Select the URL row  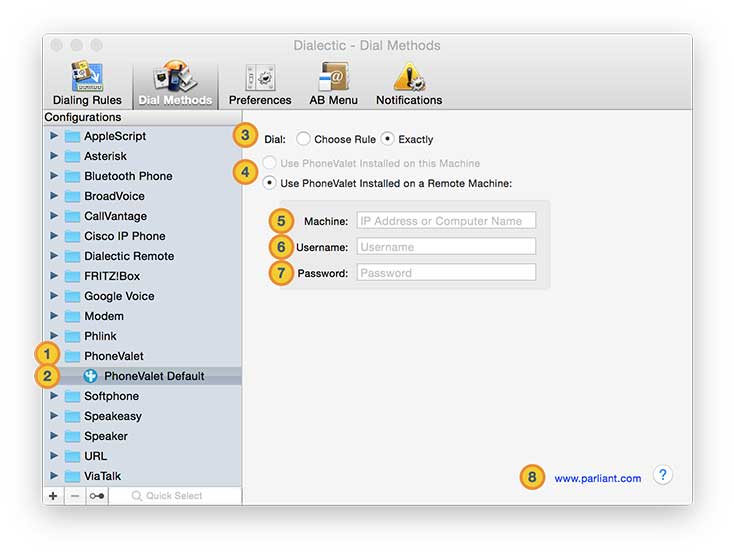click(142, 456)
